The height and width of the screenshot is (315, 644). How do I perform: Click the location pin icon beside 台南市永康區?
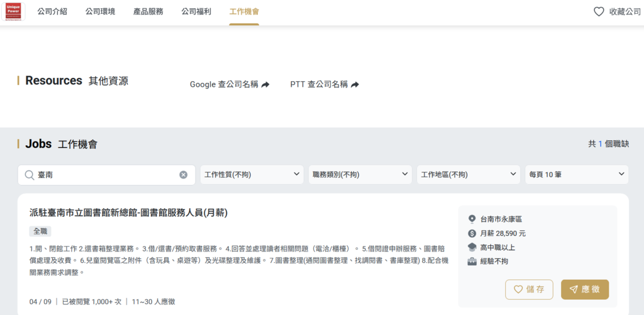coord(472,219)
